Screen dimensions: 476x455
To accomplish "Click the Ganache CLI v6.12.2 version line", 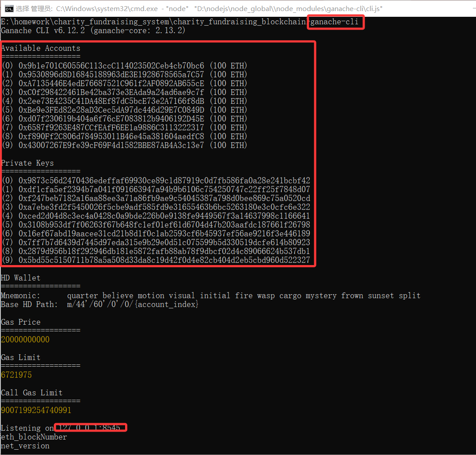I will coord(93,30).
